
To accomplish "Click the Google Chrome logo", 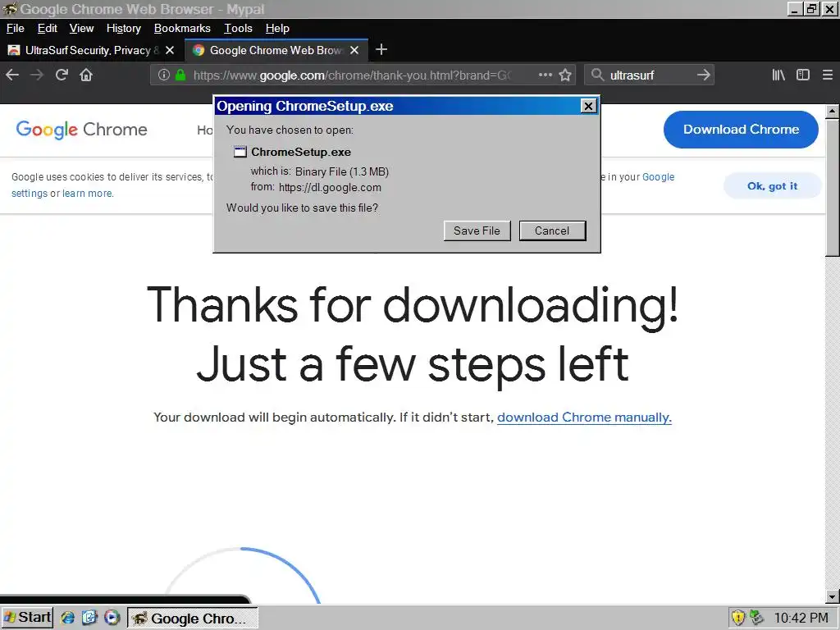I will 81,130.
